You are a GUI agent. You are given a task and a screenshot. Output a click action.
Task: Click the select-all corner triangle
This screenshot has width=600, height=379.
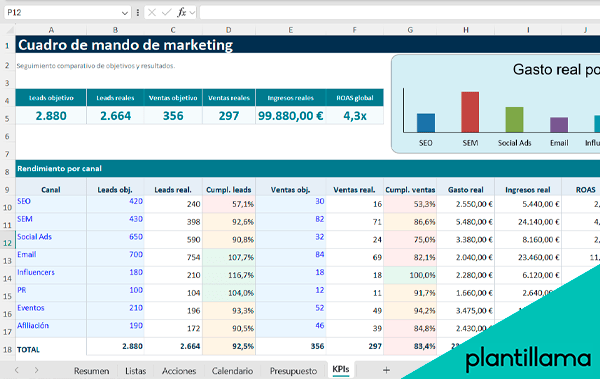[10, 29]
